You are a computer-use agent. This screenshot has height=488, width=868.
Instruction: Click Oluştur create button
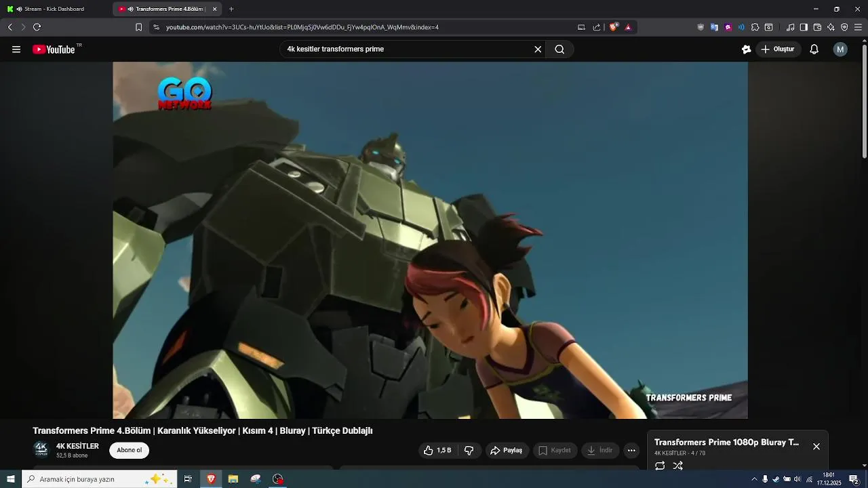(x=778, y=49)
